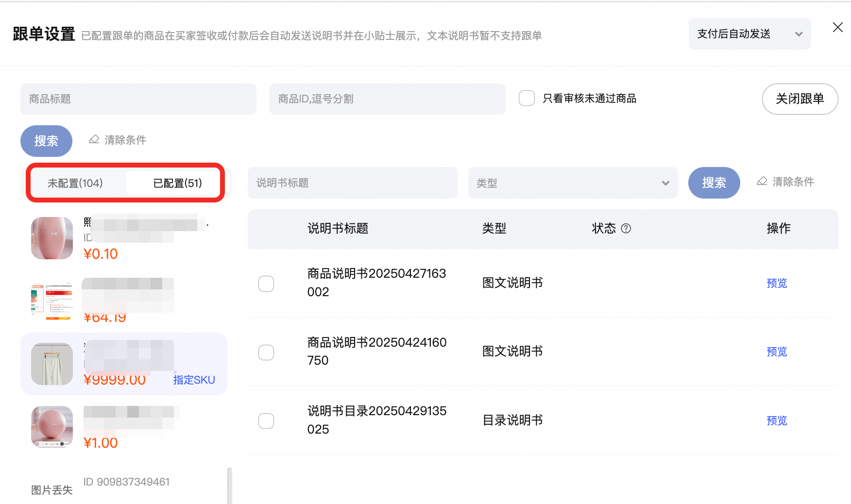Click the product list scrollbar
The image size is (851, 504).
tap(230, 486)
